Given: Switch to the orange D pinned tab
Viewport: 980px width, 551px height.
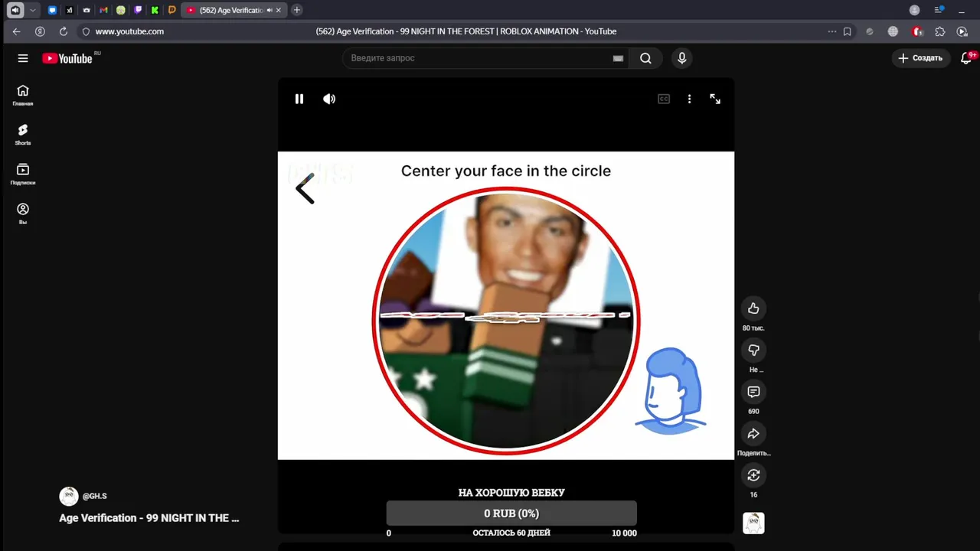Looking at the screenshot, I should pyautogui.click(x=171, y=10).
